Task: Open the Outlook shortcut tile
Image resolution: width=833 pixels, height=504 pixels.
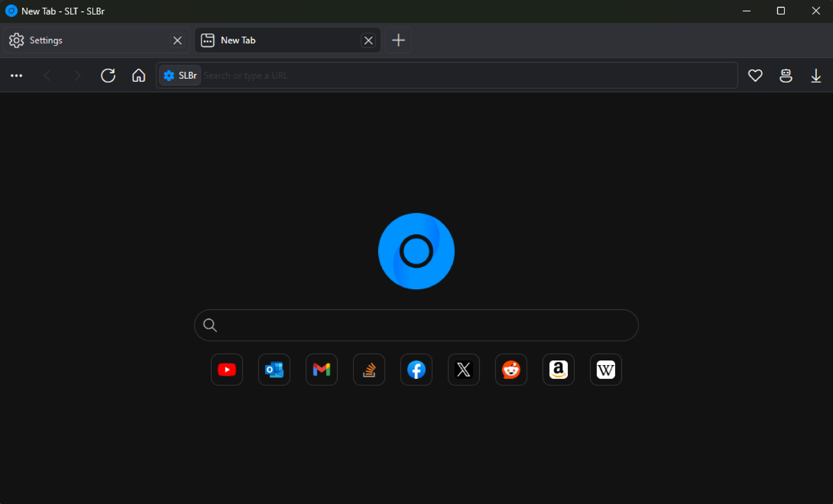Action: tap(274, 369)
